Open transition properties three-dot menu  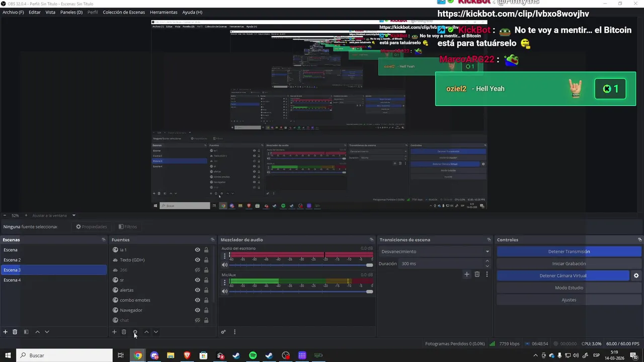click(x=487, y=274)
